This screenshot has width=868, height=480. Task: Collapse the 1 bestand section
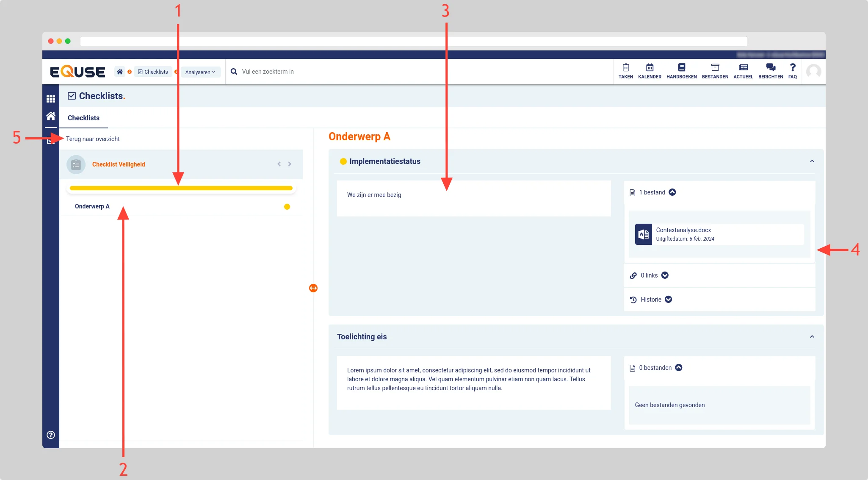672,192
